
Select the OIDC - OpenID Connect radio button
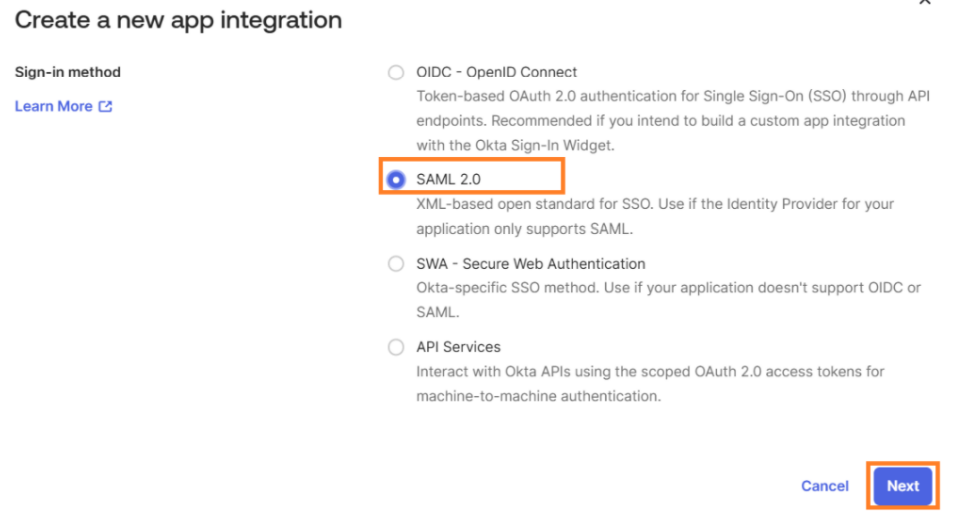coord(396,73)
